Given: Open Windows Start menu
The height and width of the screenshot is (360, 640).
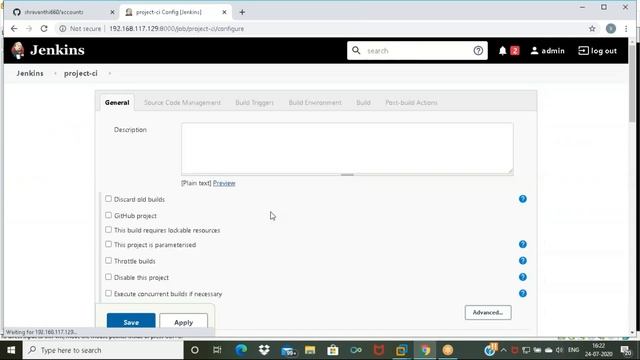Looking at the screenshot, I should tap(11, 350).
